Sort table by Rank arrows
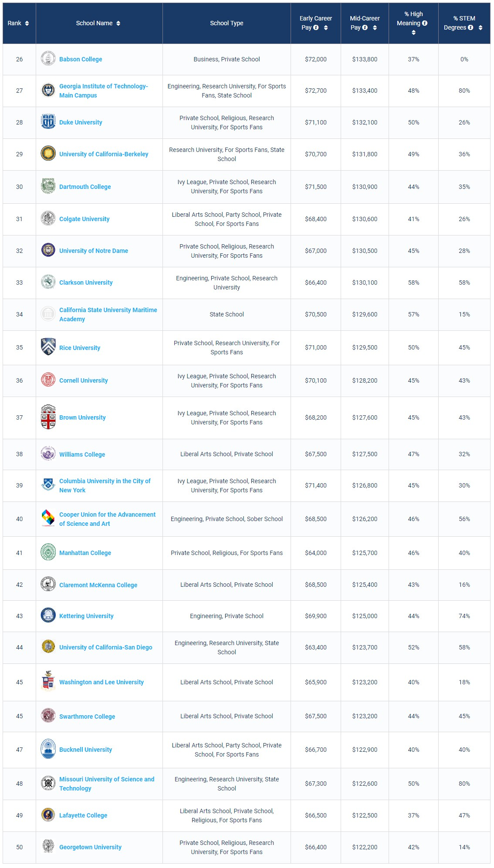 [x=27, y=23]
